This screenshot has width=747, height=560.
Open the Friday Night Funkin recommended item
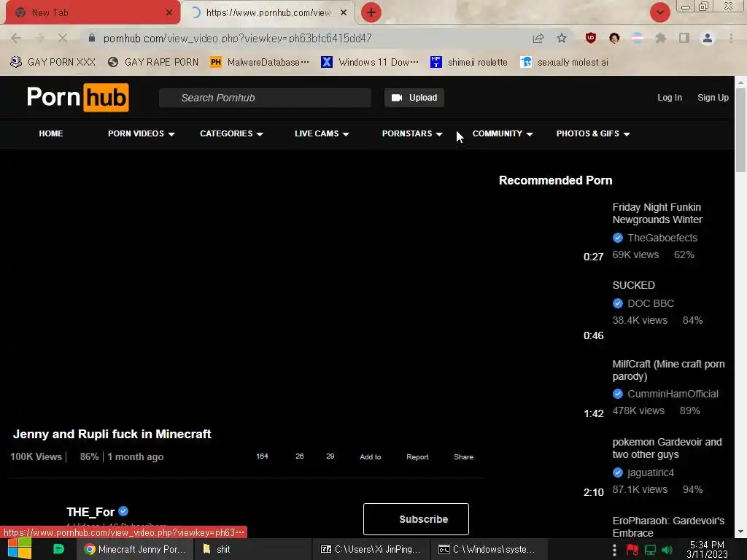click(657, 214)
